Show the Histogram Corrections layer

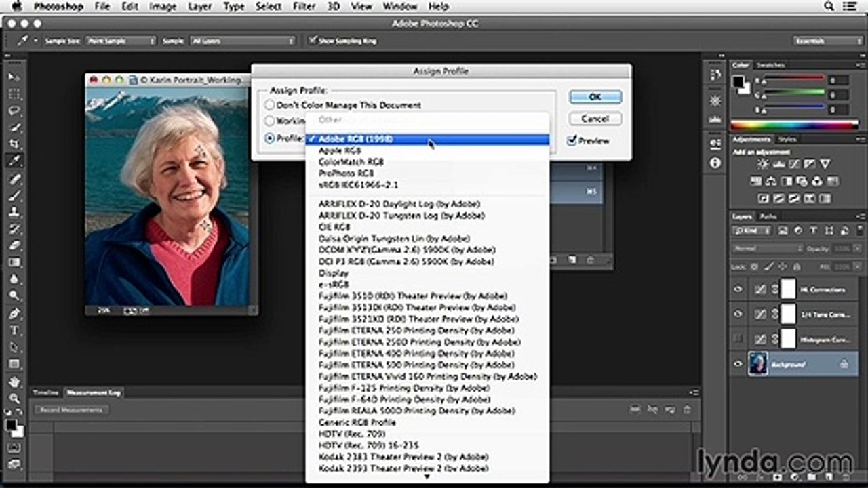pyautogui.click(x=738, y=339)
